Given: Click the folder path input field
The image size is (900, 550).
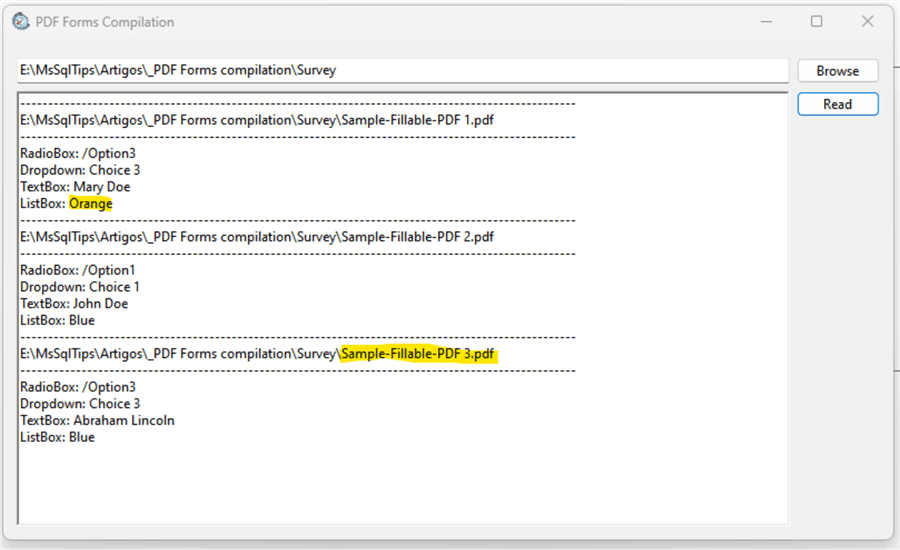Looking at the screenshot, I should coord(402,71).
